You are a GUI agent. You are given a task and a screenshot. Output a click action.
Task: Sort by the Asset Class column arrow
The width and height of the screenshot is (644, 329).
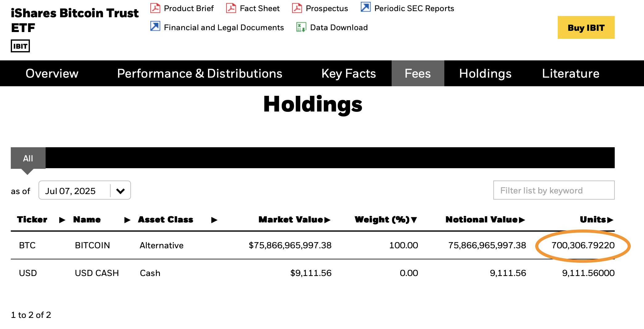(214, 220)
